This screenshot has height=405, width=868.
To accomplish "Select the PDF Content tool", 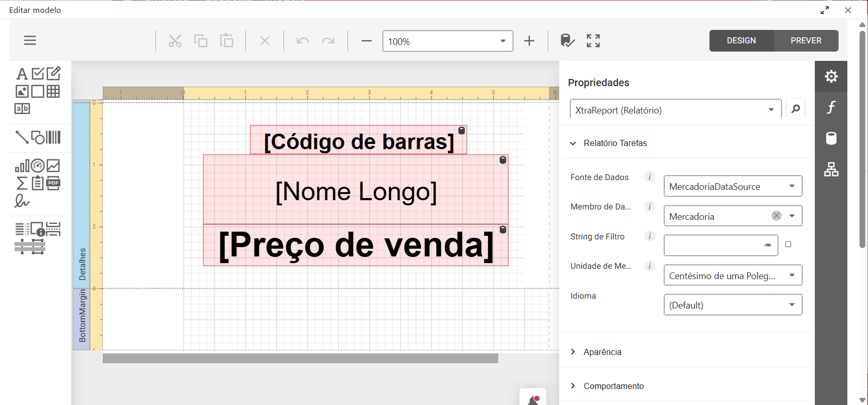I will click(53, 183).
